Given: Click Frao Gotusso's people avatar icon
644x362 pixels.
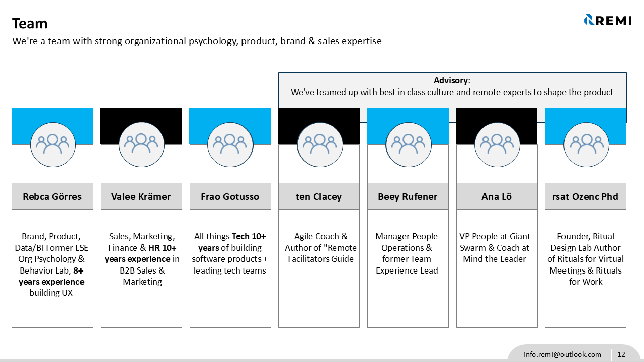Looking at the screenshot, I should 230,145.
